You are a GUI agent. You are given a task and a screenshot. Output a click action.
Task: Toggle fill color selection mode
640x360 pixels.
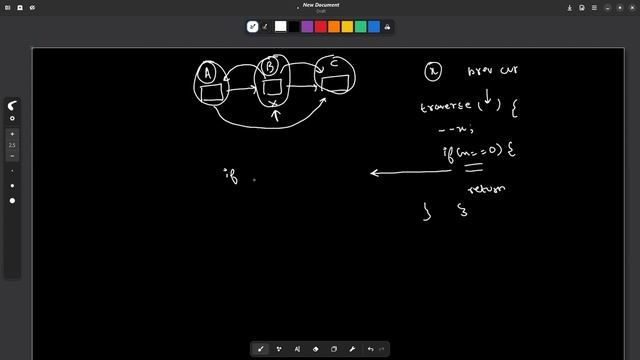coord(265,27)
